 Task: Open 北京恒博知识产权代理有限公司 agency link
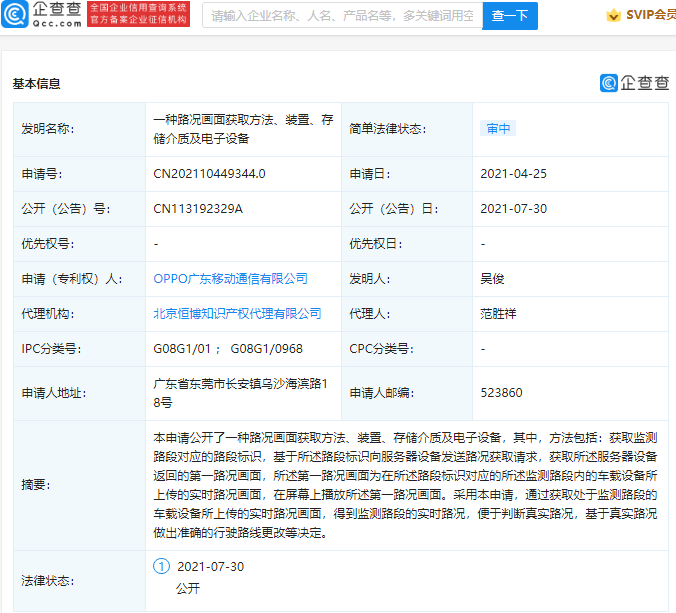[x=237, y=314]
